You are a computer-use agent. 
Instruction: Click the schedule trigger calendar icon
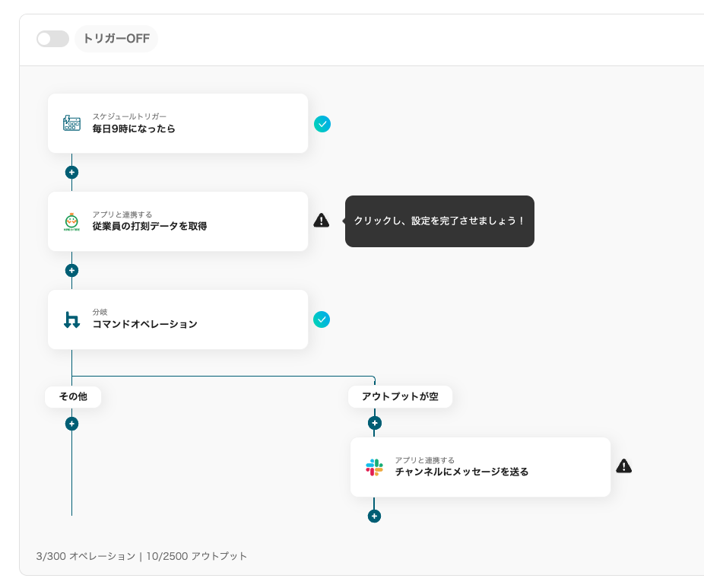tap(71, 123)
